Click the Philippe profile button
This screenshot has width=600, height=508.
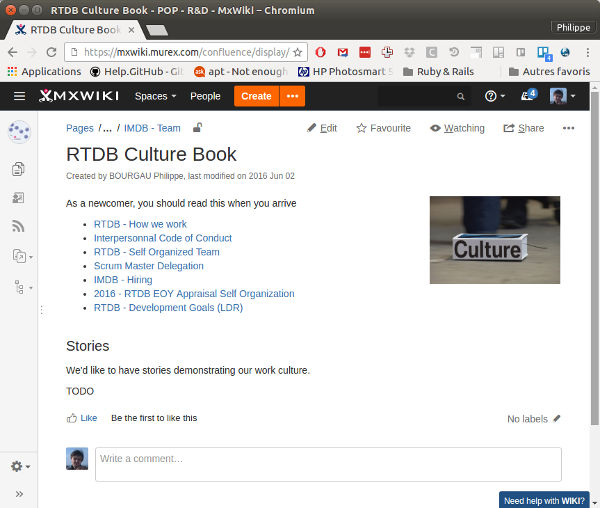pos(573,28)
